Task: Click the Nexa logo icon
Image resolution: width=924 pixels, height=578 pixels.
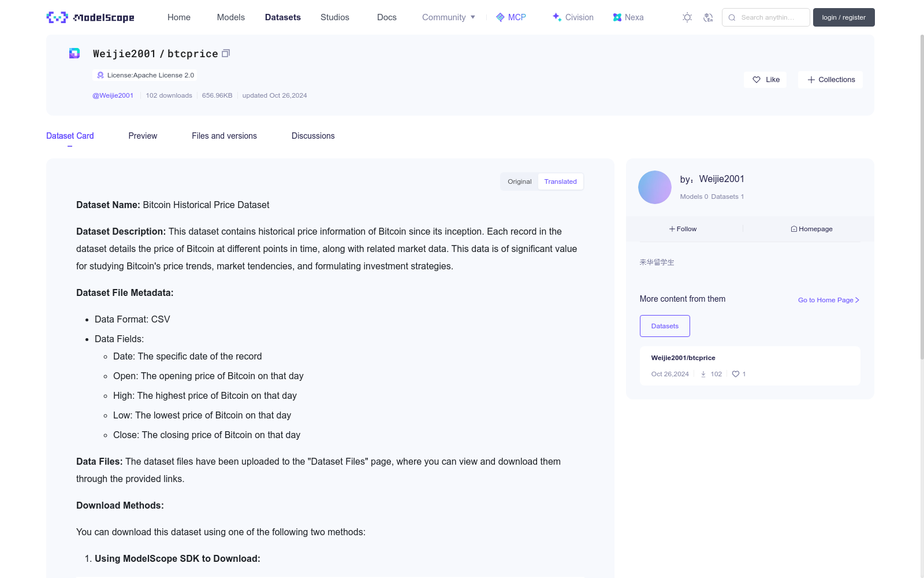Action: pos(617,17)
